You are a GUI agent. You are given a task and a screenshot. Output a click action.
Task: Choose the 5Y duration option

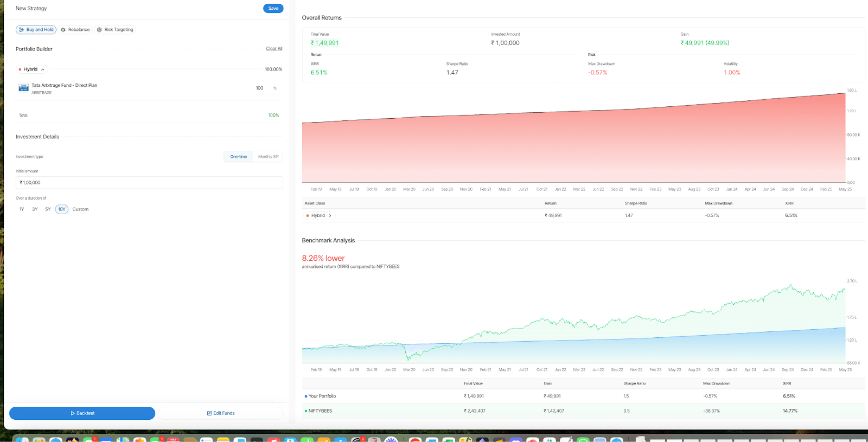pyautogui.click(x=48, y=209)
